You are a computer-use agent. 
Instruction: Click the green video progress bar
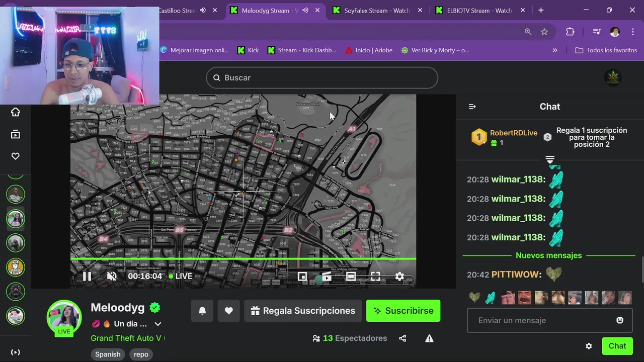pos(243,259)
